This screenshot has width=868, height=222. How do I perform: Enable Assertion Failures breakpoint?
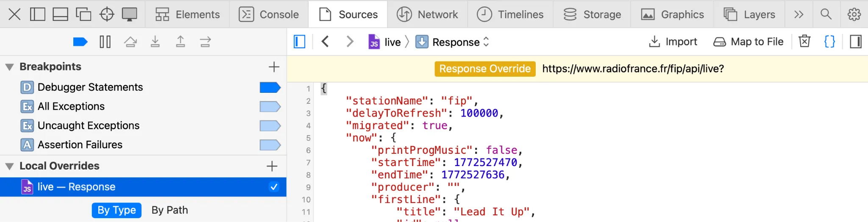point(270,145)
